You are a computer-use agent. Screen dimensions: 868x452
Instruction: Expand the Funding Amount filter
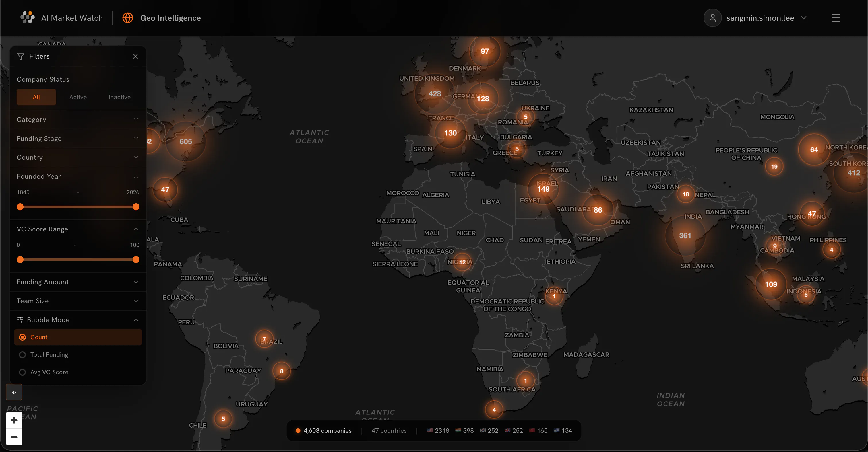click(78, 282)
